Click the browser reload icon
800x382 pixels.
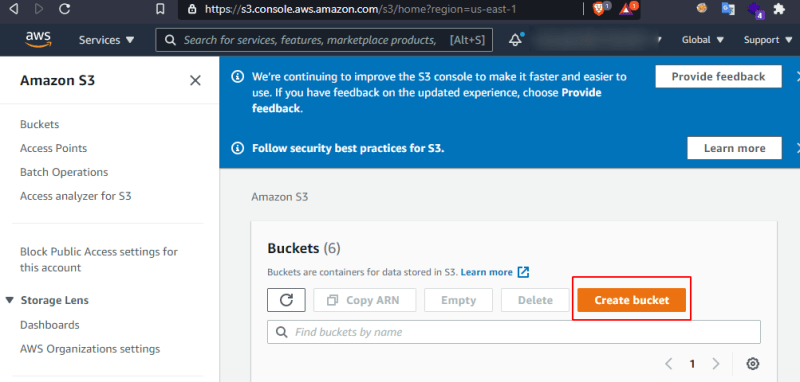click(64, 9)
